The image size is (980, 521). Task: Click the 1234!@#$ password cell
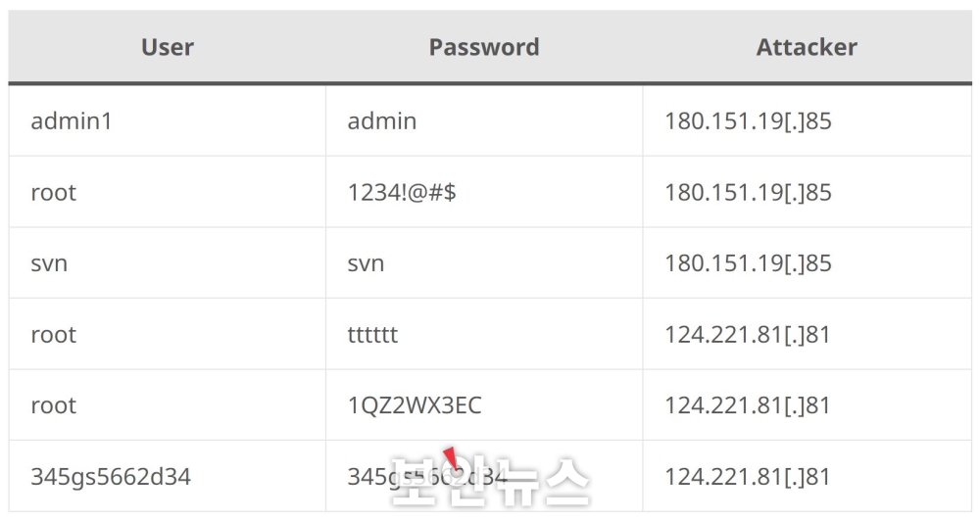[x=484, y=192]
